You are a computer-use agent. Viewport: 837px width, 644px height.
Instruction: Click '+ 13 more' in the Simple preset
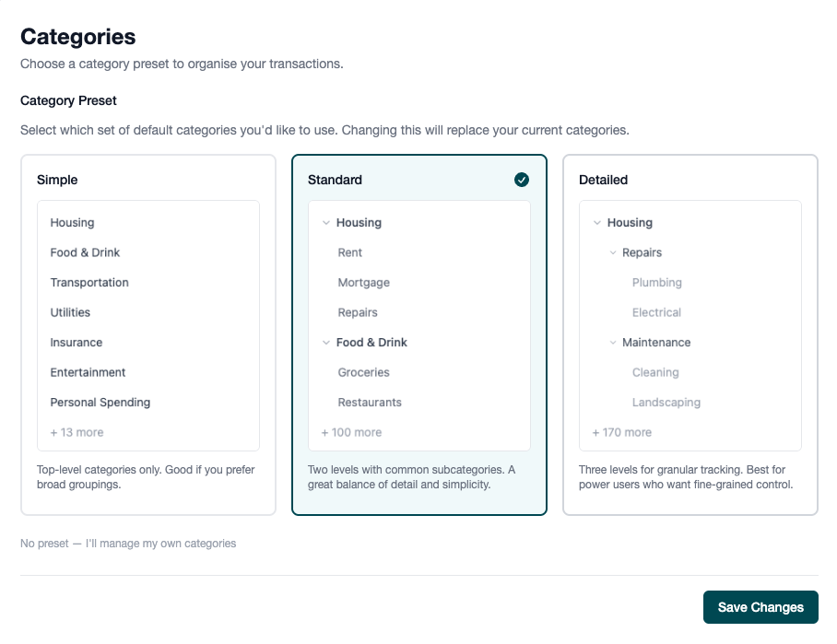coord(77,432)
